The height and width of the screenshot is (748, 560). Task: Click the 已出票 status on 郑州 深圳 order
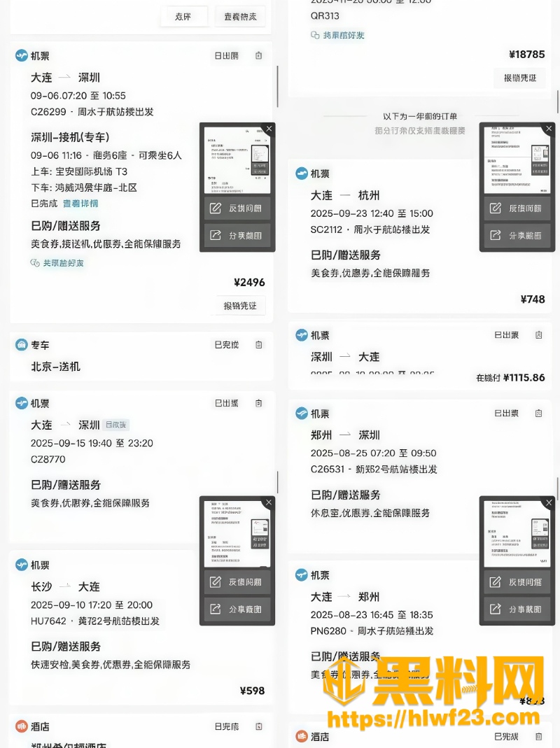point(506,413)
